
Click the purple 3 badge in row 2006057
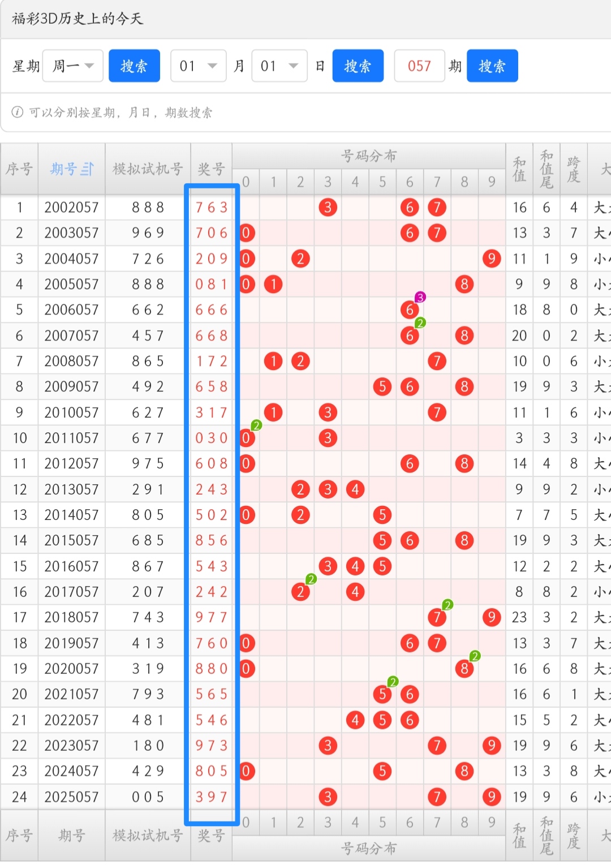(420, 297)
